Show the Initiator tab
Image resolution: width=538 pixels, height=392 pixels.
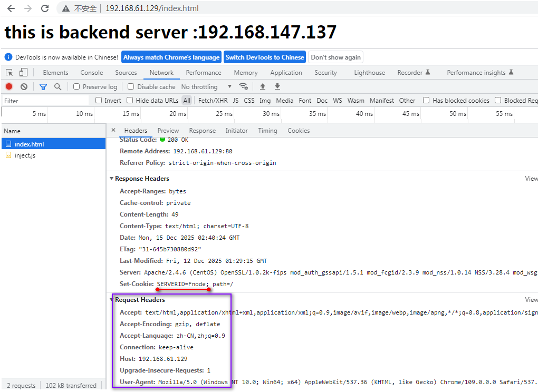point(237,131)
